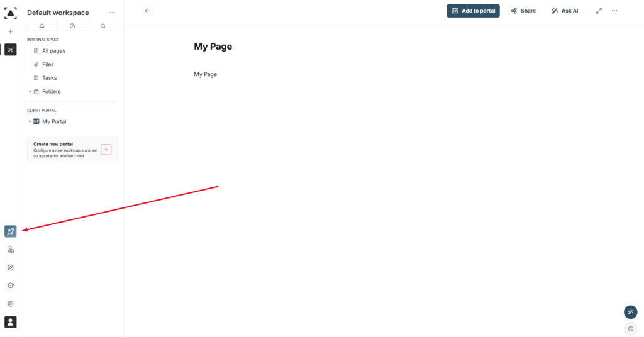Click the My Page body text
The image size is (644, 337).
(x=206, y=74)
